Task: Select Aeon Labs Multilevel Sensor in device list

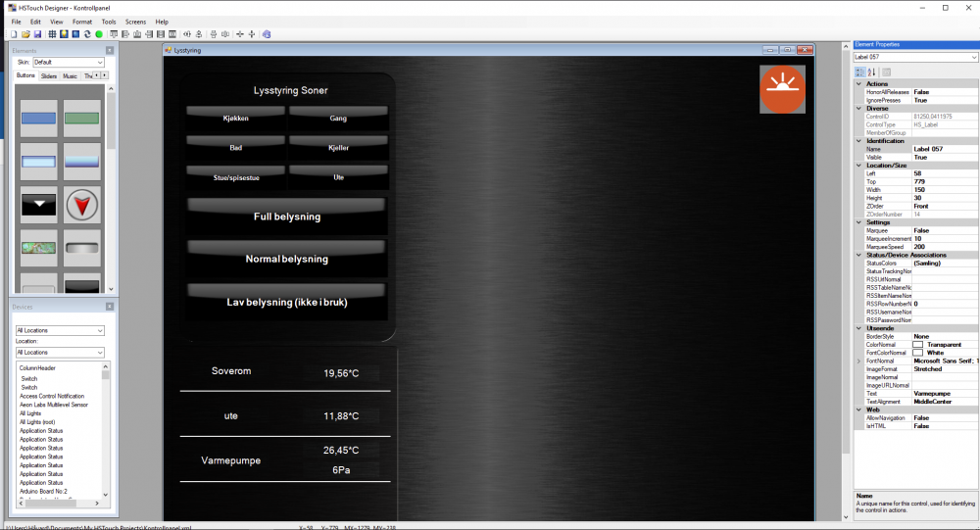Action: pos(54,405)
